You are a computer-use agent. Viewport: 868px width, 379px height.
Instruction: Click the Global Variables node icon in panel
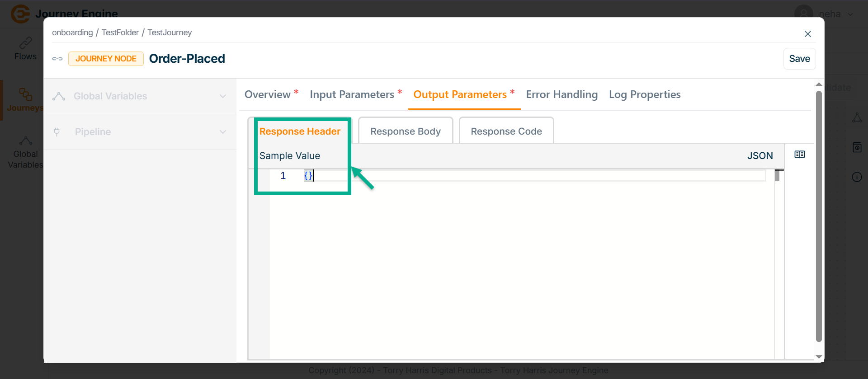click(59, 96)
